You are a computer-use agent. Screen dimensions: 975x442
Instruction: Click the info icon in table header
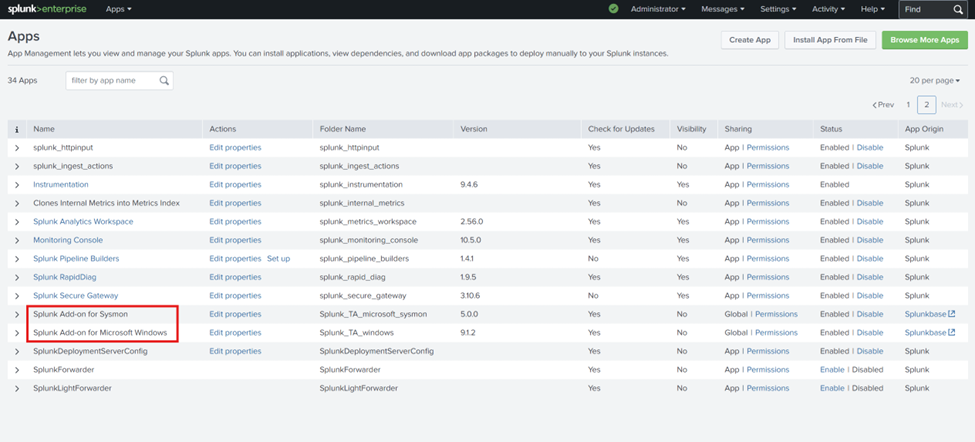[x=17, y=129]
